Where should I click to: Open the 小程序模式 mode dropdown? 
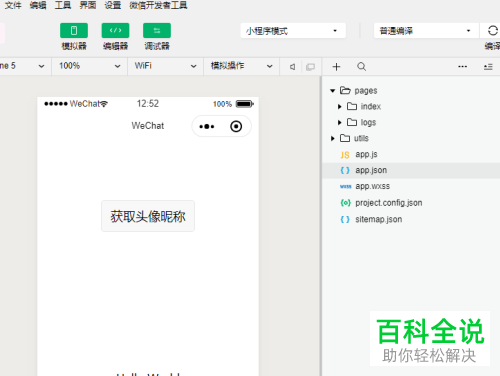(x=293, y=31)
